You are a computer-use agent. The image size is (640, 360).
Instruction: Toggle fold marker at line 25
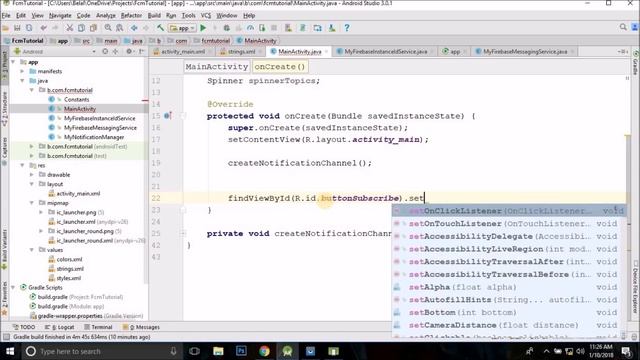point(183,233)
